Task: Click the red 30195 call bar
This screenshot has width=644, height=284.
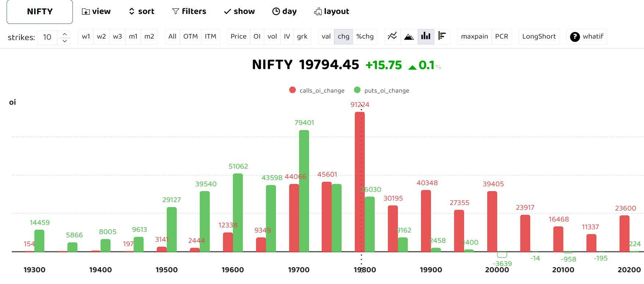Action: (393, 229)
